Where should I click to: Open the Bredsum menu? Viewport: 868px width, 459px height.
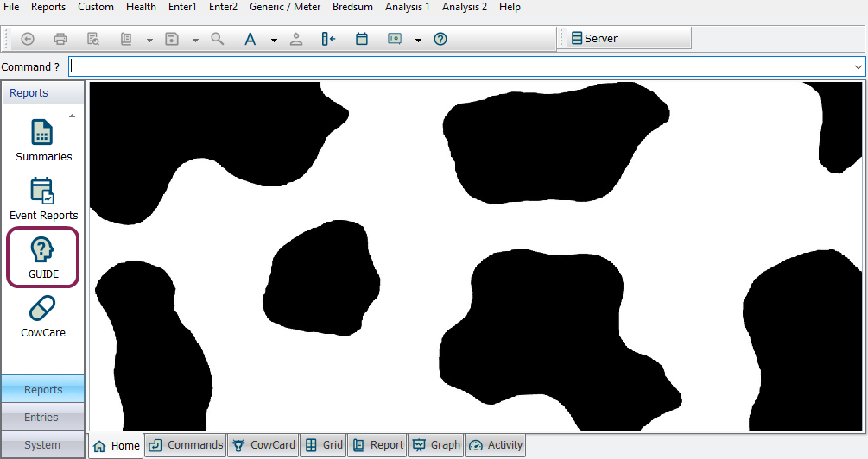pyautogui.click(x=352, y=7)
